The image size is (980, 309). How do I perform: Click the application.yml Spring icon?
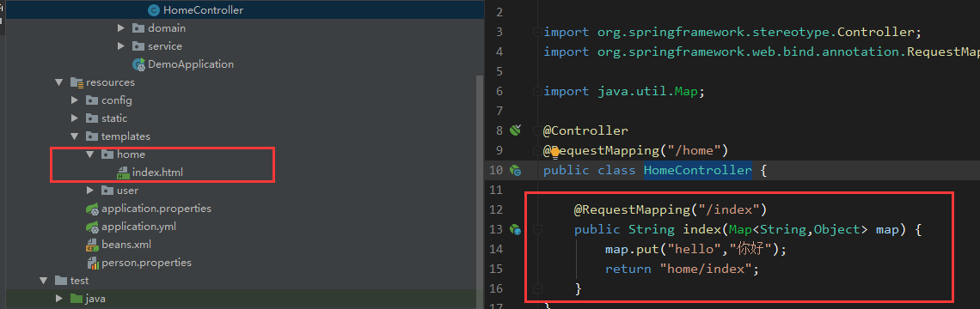tap(93, 227)
